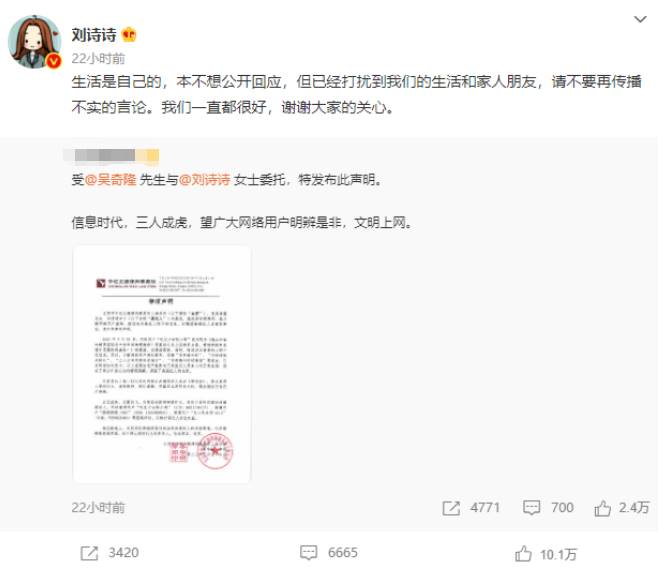The height and width of the screenshot is (576, 664).
Task: Open the blurred reposted author name
Action: [112, 155]
